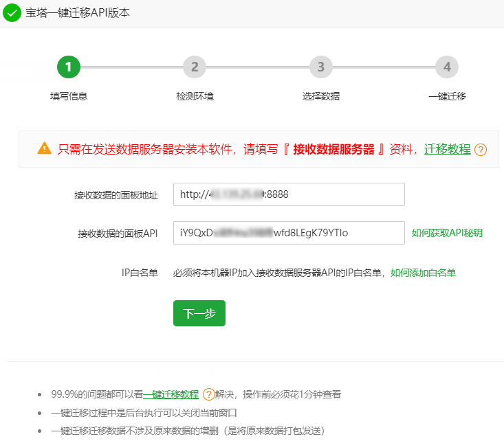The image size is (504, 441).
Task: Click the green checkmark icon beside the title
Action: (x=12, y=13)
